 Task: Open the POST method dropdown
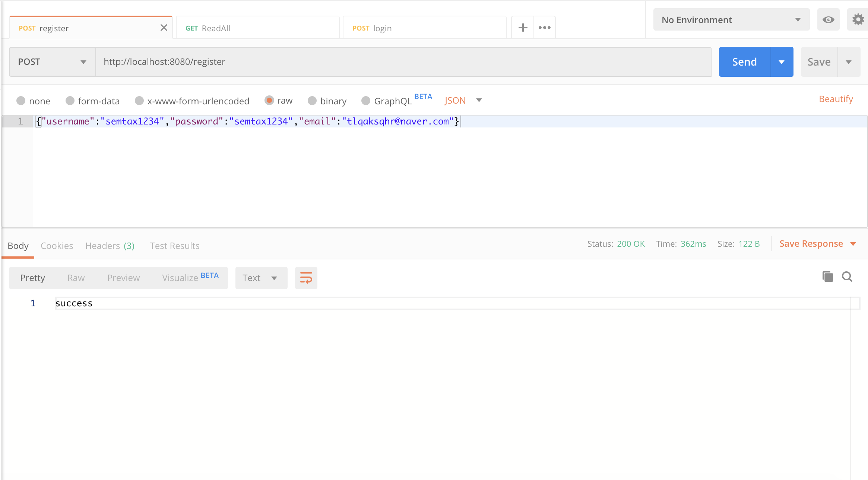[52, 62]
